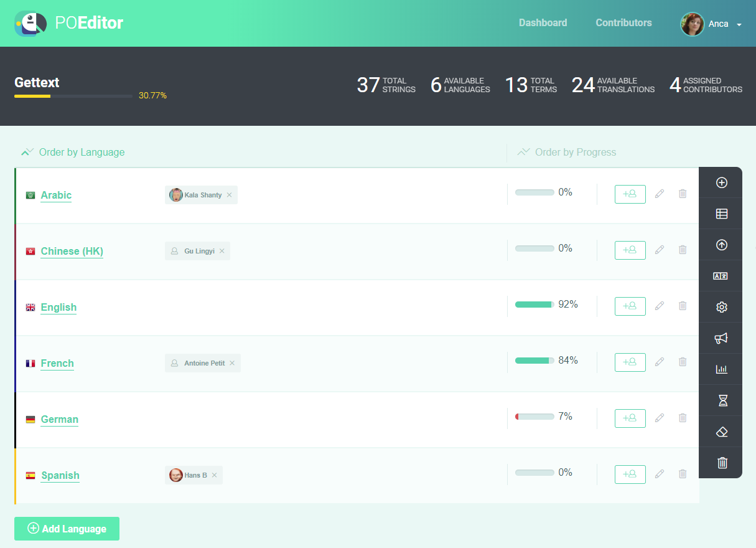Add contributor to French language

click(630, 362)
